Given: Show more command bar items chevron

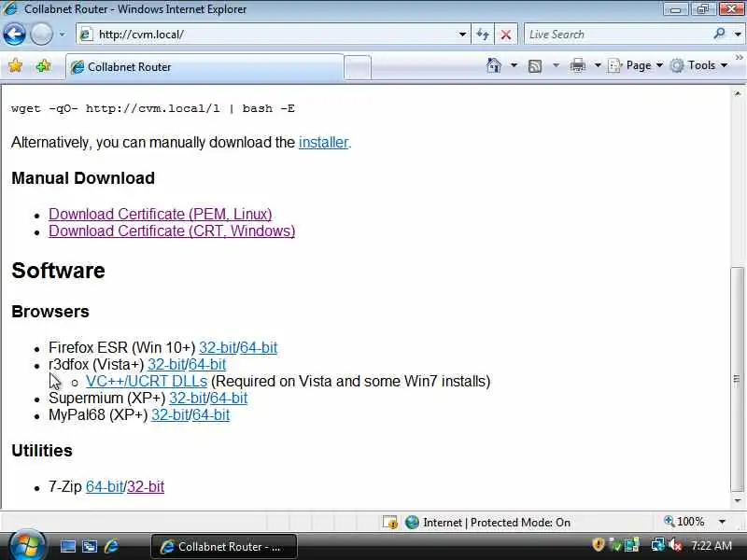Looking at the screenshot, I should click(739, 58).
